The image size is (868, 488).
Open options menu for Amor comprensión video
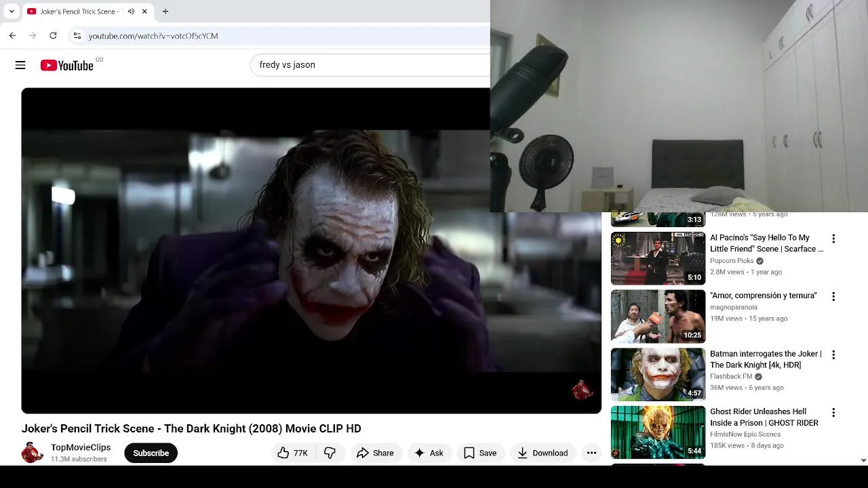pos(833,296)
